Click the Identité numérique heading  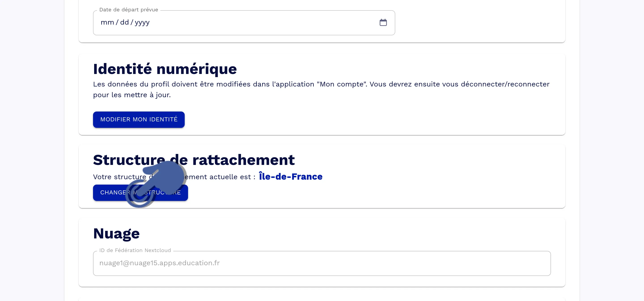pos(165,69)
